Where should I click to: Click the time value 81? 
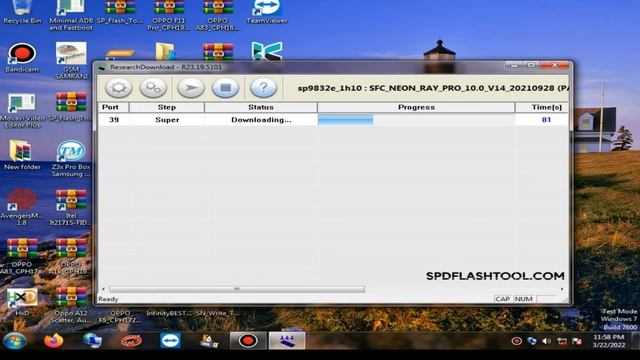[x=546, y=120]
